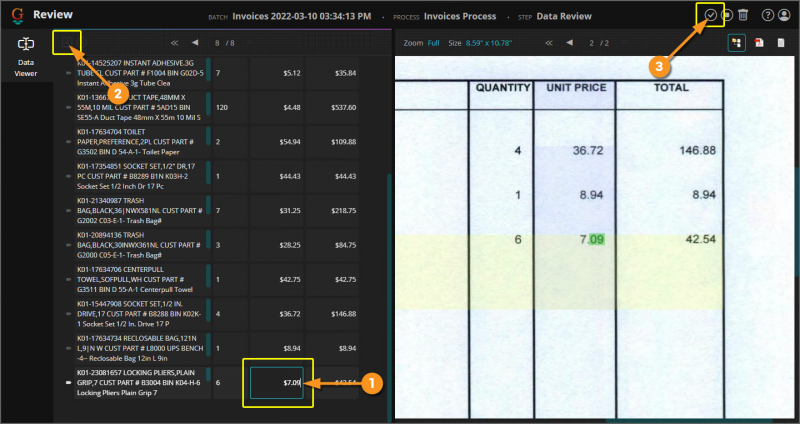The width and height of the screenshot is (800, 424).
Task: Click the save changes icon above the data grid
Action: tap(67, 42)
